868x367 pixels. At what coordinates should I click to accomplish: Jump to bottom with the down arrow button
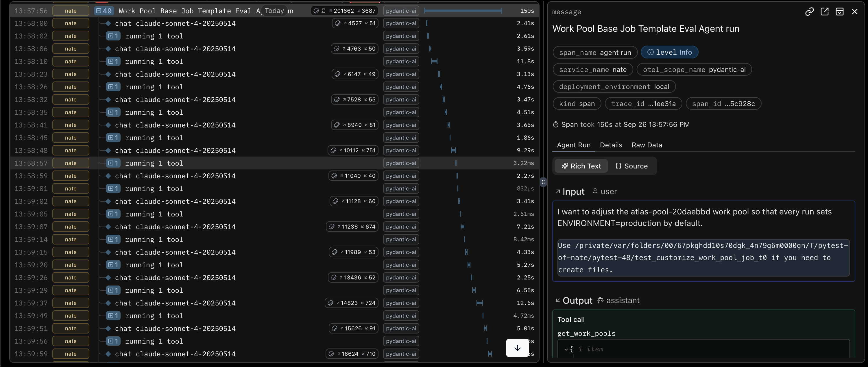point(517,348)
